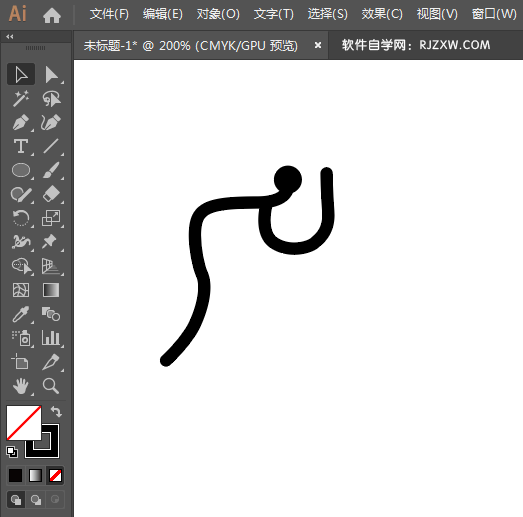Click the toolbar drag grip handle
The image size is (523, 517).
coord(35,48)
